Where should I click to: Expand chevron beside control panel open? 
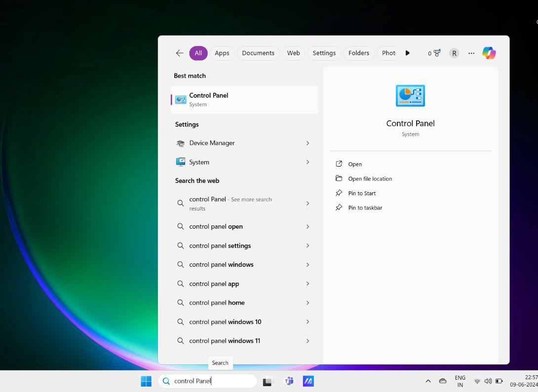308,226
